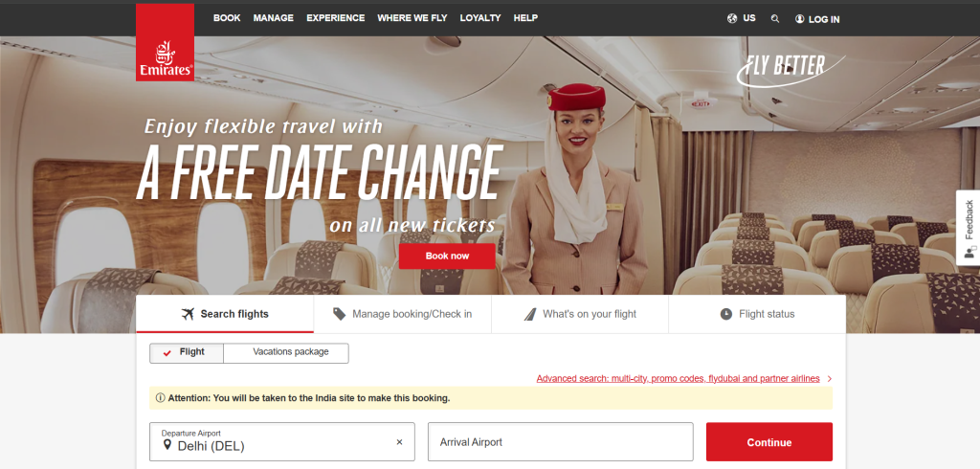This screenshot has width=980, height=469.
Task: Click the Fly Better logo
Action: coord(790,70)
